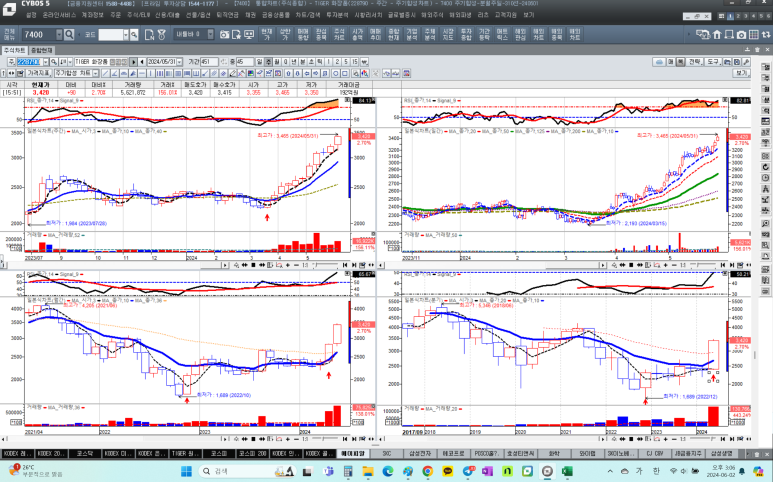Select virtual screen number 2
This screenshot has width=773, height=482.
coord(738,16)
